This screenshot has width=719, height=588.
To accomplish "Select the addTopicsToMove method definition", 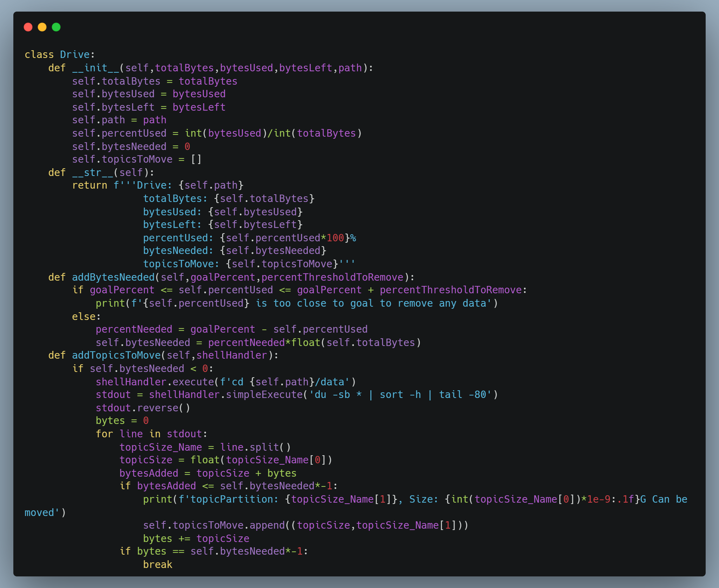I will coord(117,355).
